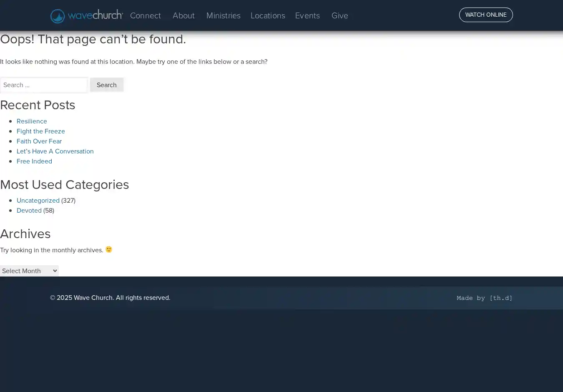Go to Ministries in navigation

click(x=223, y=16)
